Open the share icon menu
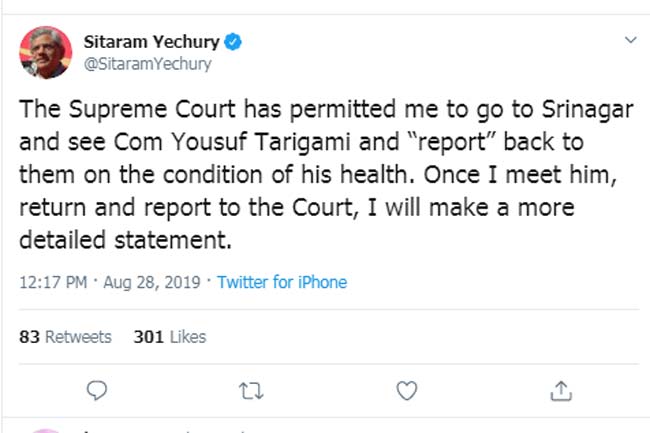 click(561, 389)
